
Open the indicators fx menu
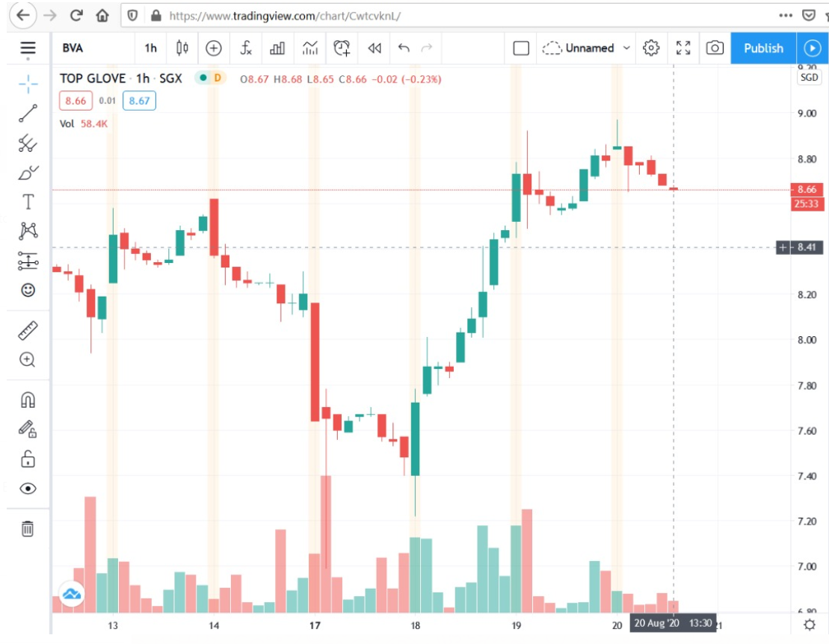(x=246, y=49)
